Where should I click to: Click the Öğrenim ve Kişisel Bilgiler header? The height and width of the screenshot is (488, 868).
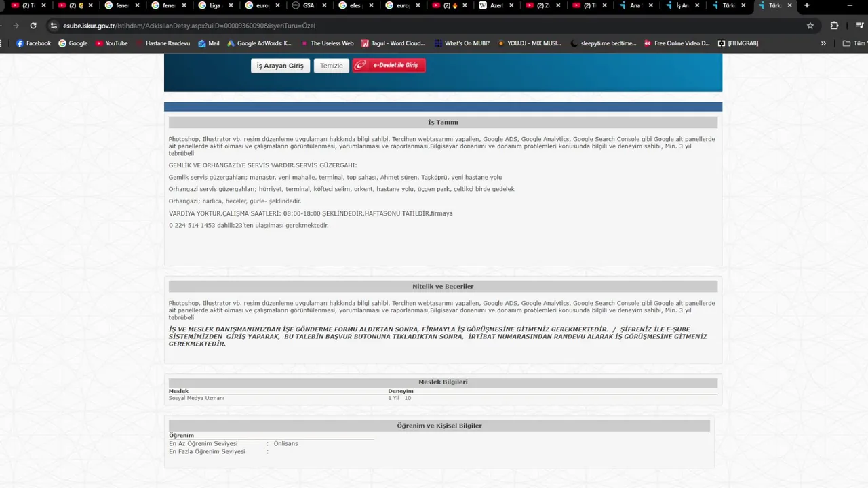tap(439, 426)
